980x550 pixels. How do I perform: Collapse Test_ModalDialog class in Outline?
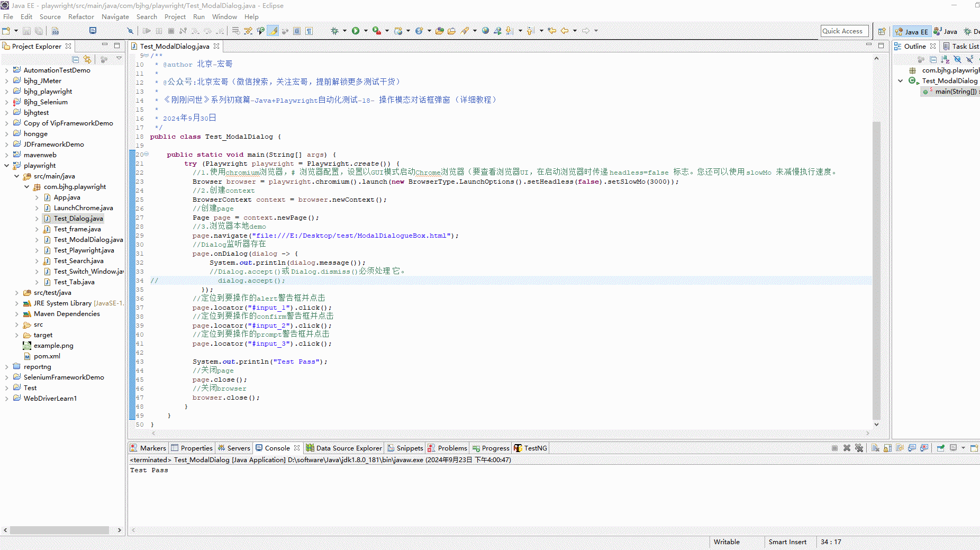[x=900, y=81]
